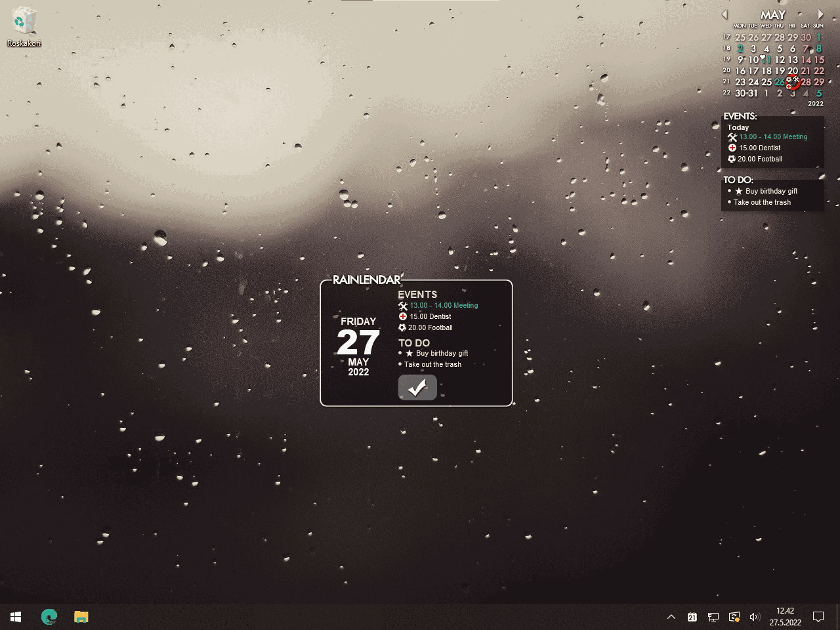The image size is (840, 630).
Task: Click the SUN weekday header in the calendar
Action: (818, 26)
